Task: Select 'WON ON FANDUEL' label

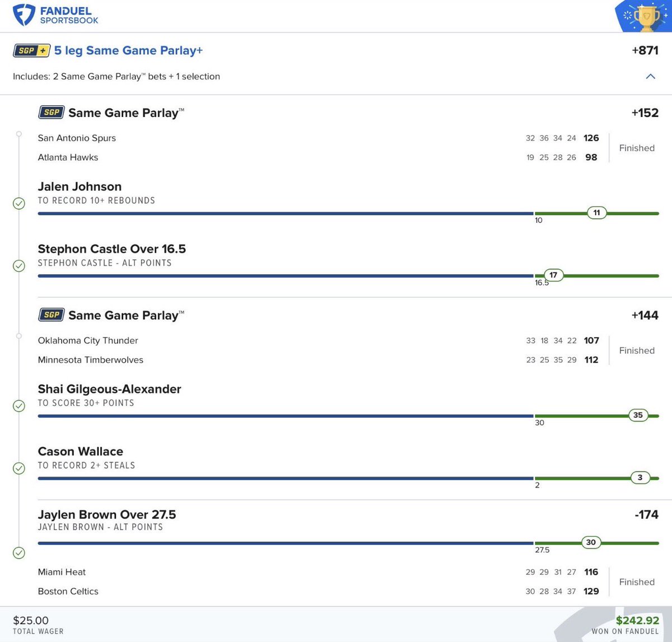Action: click(626, 631)
